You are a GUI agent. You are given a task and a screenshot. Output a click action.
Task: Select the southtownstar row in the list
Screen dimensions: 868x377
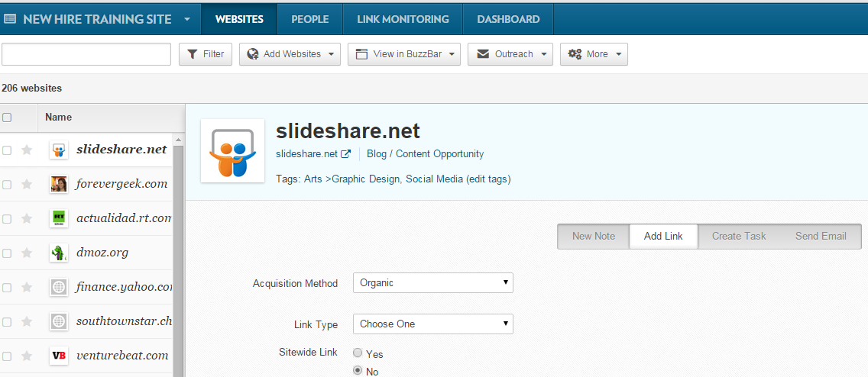[x=124, y=321]
